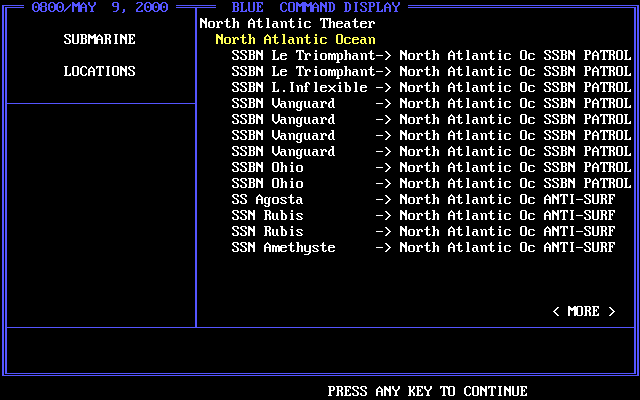
Task: Click the -> arrow on SSN Amethyste row
Action: [x=383, y=247]
